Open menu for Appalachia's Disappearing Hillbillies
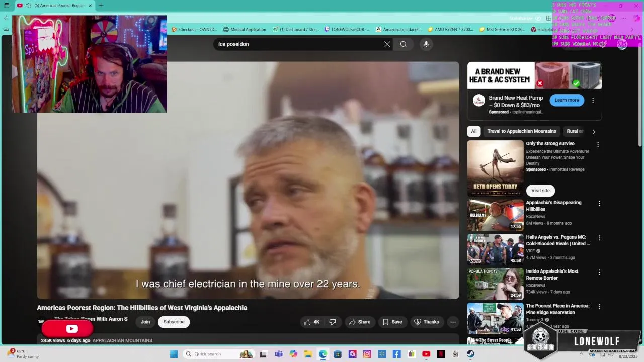Image resolution: width=644 pixels, height=362 pixels. pyautogui.click(x=599, y=204)
